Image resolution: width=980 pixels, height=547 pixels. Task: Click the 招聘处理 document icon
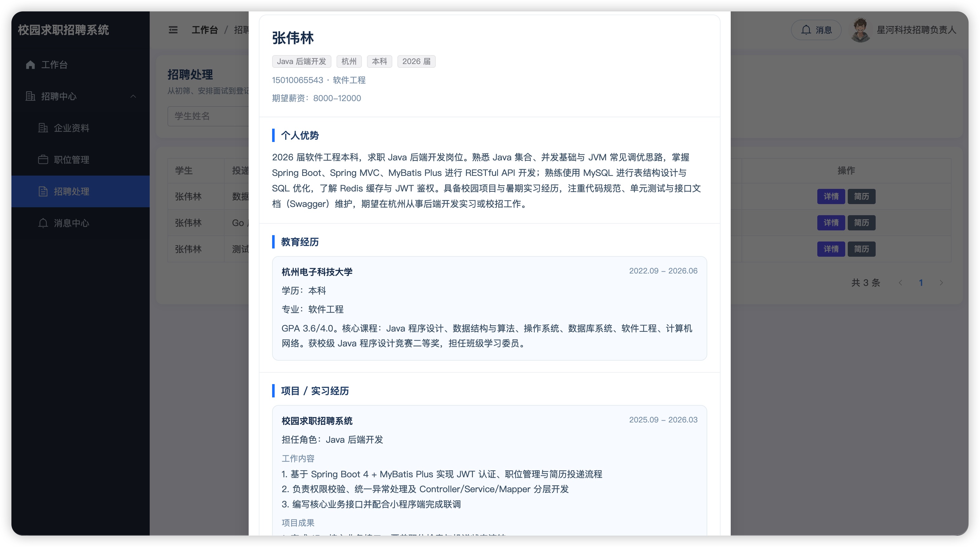43,192
